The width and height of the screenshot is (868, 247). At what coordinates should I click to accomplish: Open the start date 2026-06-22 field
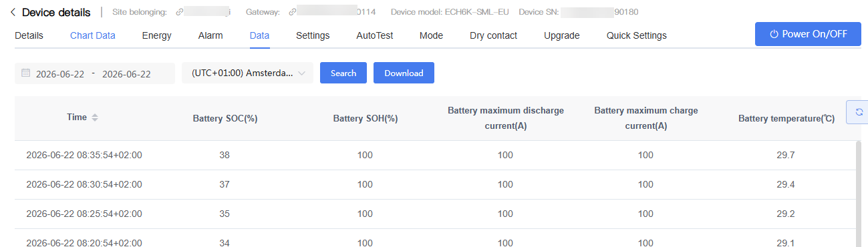click(60, 74)
